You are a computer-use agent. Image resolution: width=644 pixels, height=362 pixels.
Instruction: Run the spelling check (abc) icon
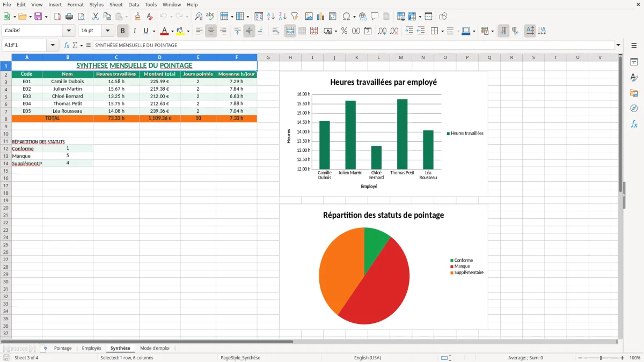[x=210, y=17]
